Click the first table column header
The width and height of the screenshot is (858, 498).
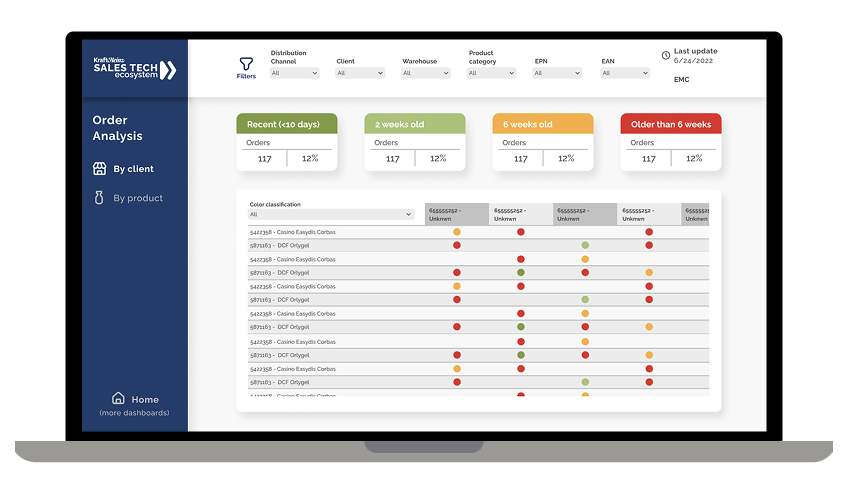[456, 214]
